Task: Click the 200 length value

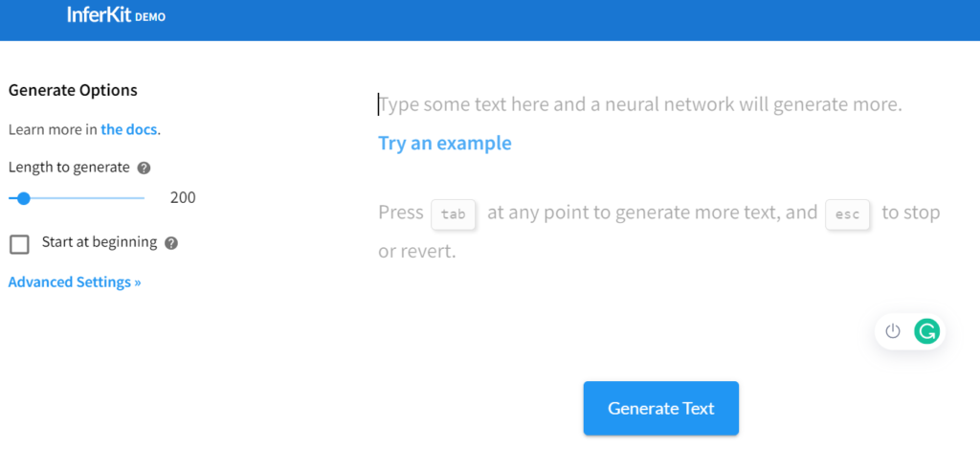Action: (x=183, y=198)
